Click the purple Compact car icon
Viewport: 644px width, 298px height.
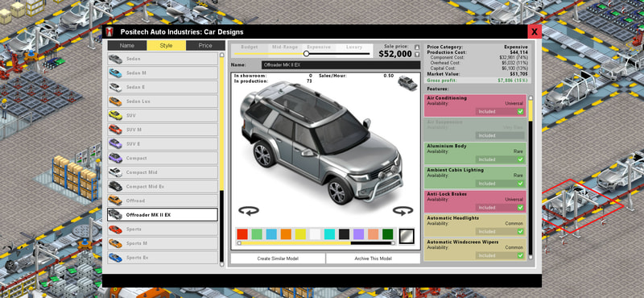click(x=115, y=158)
